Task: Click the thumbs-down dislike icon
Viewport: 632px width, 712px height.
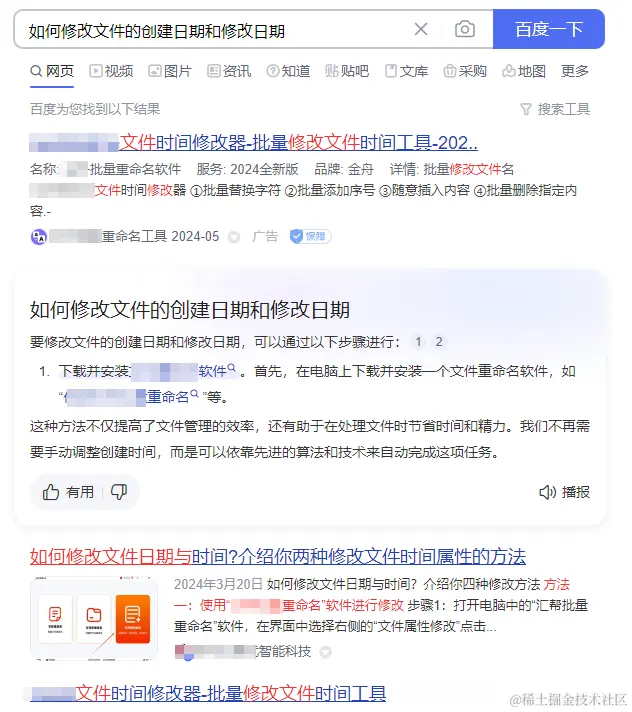Action: [x=119, y=492]
